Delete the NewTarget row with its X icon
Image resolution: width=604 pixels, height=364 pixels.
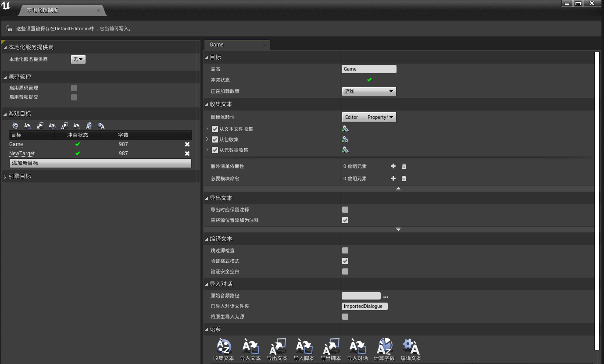(x=187, y=153)
